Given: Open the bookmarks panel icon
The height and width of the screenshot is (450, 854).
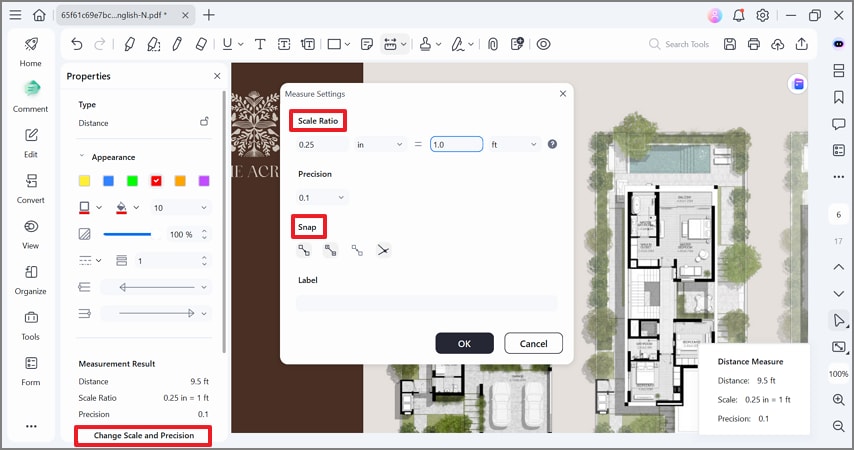Looking at the screenshot, I should pos(839,97).
